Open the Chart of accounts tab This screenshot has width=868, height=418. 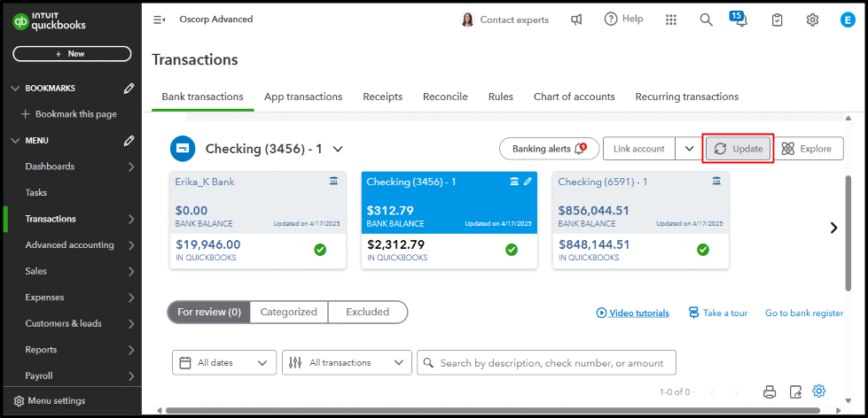point(574,97)
